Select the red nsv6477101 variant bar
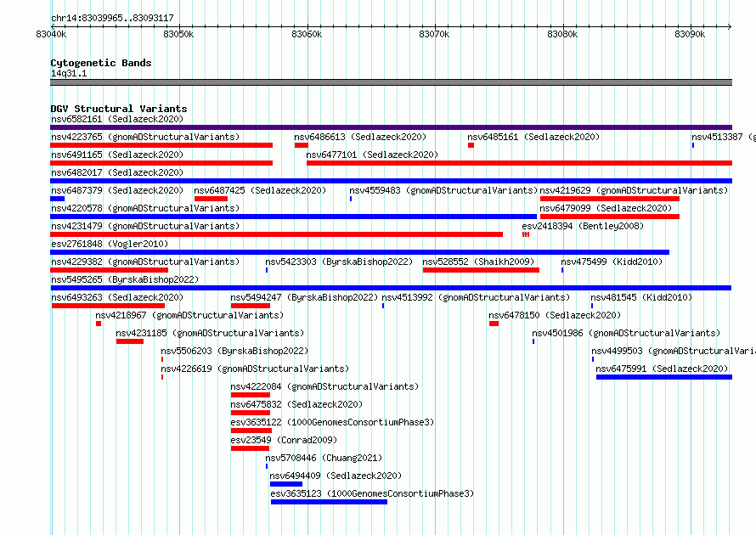This screenshot has width=756, height=535. click(x=519, y=163)
